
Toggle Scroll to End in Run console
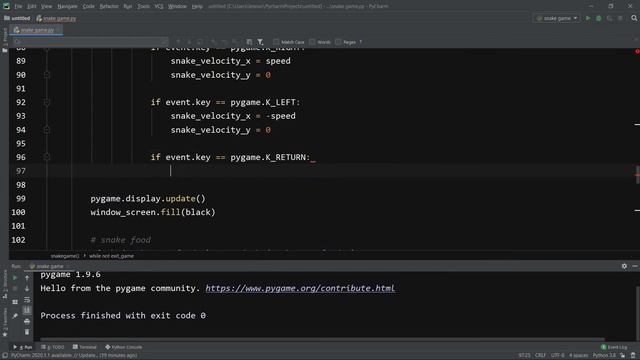tap(27, 311)
